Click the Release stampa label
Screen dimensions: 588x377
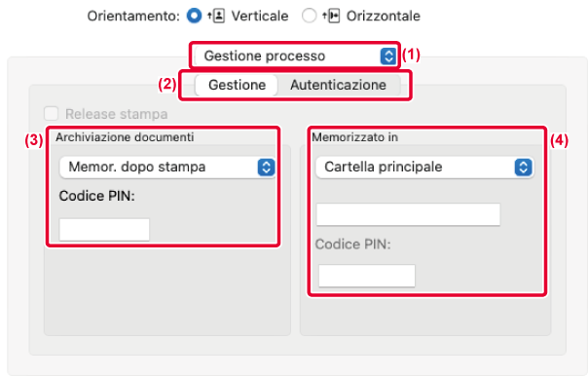(x=116, y=114)
